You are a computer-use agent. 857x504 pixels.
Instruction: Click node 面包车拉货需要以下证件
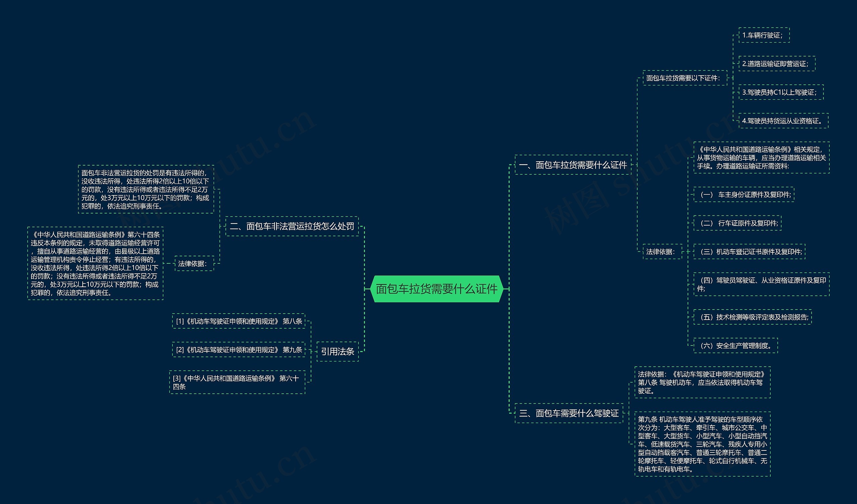coord(685,78)
